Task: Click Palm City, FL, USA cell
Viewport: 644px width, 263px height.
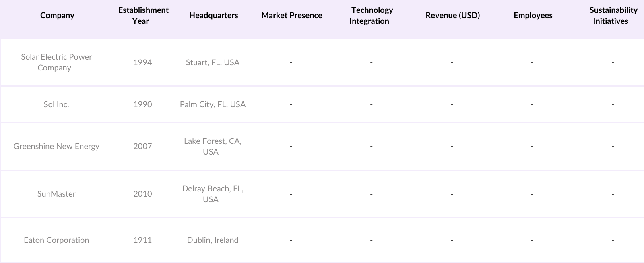Action: pyautogui.click(x=213, y=104)
